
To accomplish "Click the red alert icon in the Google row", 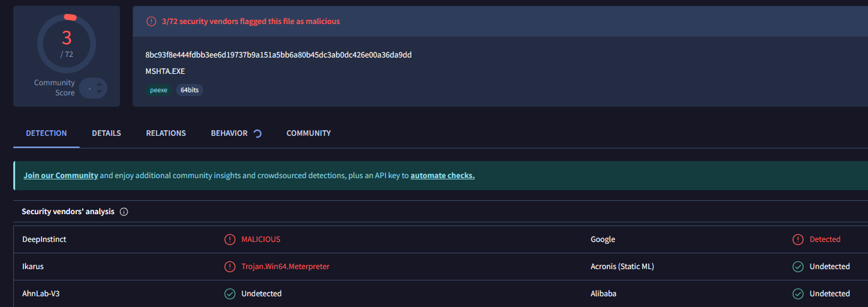I will click(798, 239).
